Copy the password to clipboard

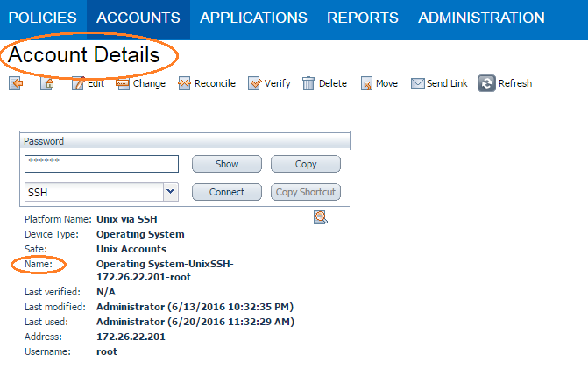(305, 164)
